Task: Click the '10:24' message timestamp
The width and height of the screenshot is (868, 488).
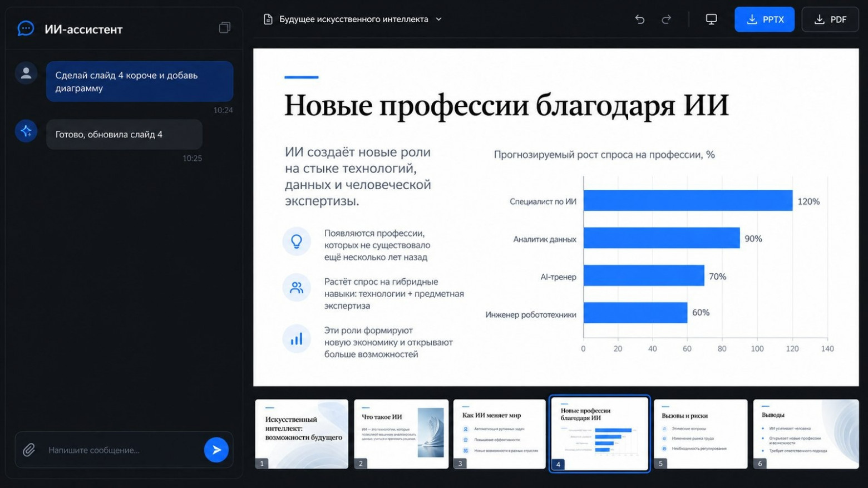Action: coord(223,110)
